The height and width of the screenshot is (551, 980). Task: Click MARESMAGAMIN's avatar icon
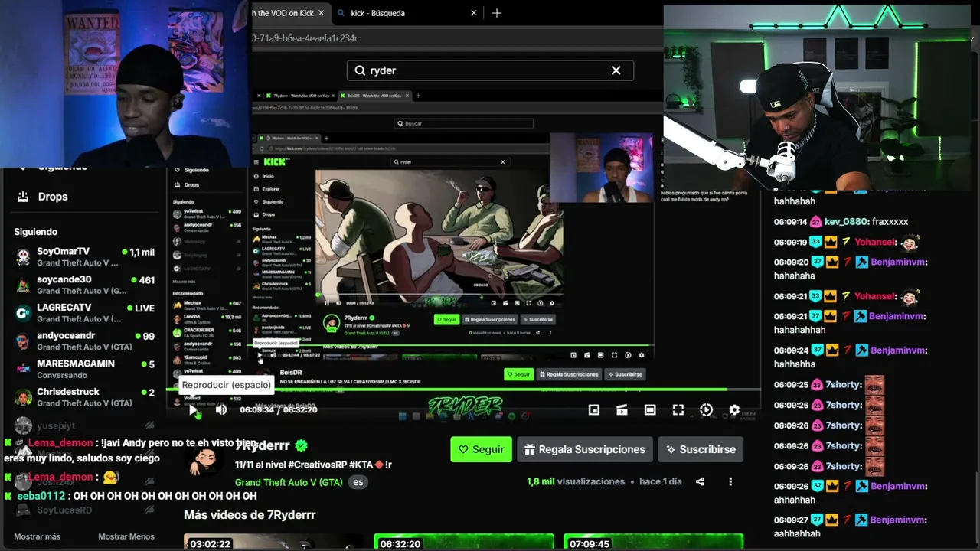tap(23, 370)
